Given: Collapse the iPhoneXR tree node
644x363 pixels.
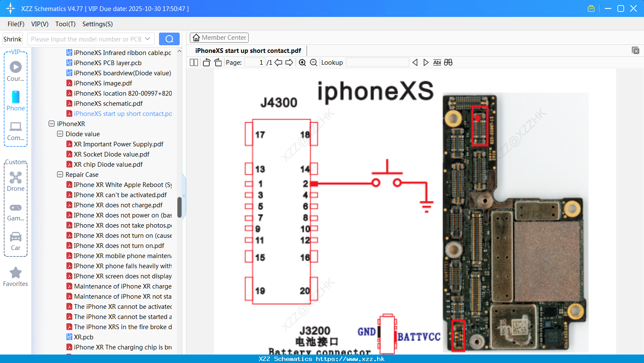Looking at the screenshot, I should point(52,124).
